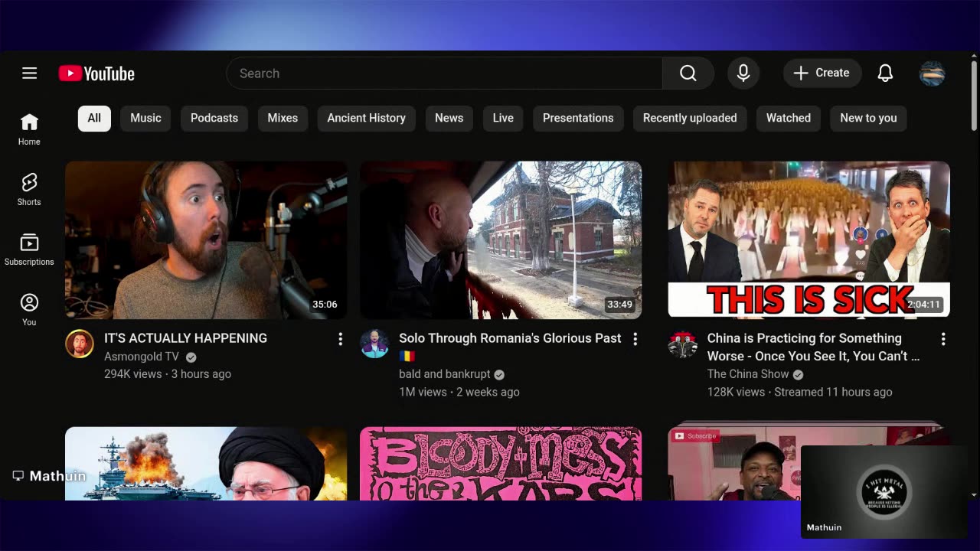Select the All filter chip
Viewport: 980px width, 551px height.
[94, 118]
